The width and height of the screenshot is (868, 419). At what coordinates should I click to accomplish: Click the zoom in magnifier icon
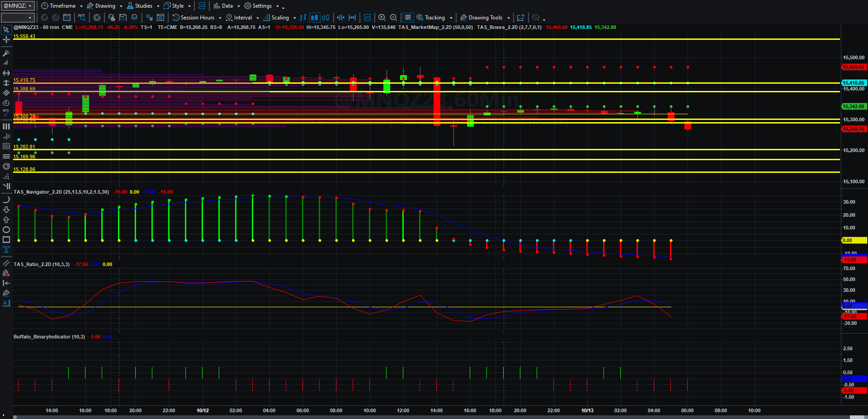click(x=382, y=18)
